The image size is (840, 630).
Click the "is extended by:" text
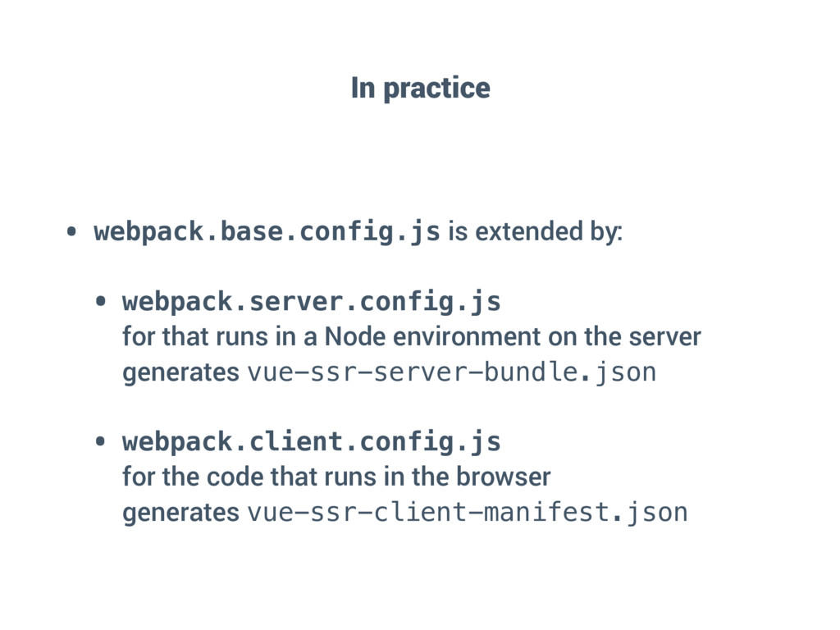pos(535,232)
